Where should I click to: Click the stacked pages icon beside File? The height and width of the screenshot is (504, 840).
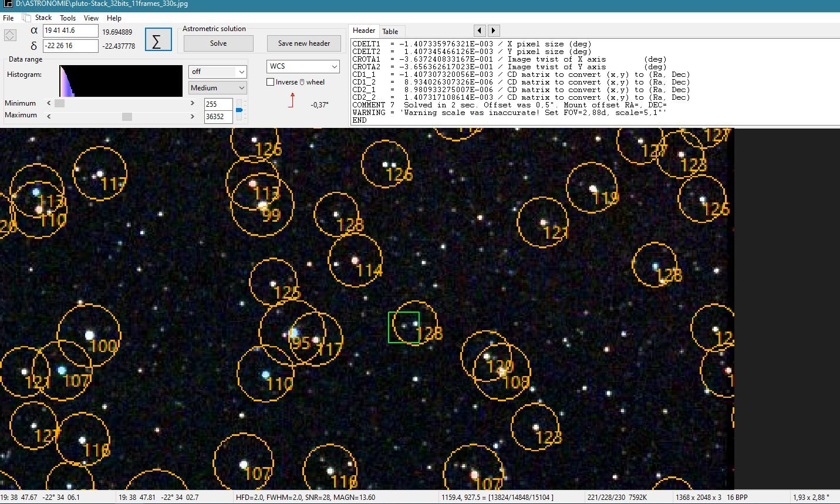(x=26, y=18)
